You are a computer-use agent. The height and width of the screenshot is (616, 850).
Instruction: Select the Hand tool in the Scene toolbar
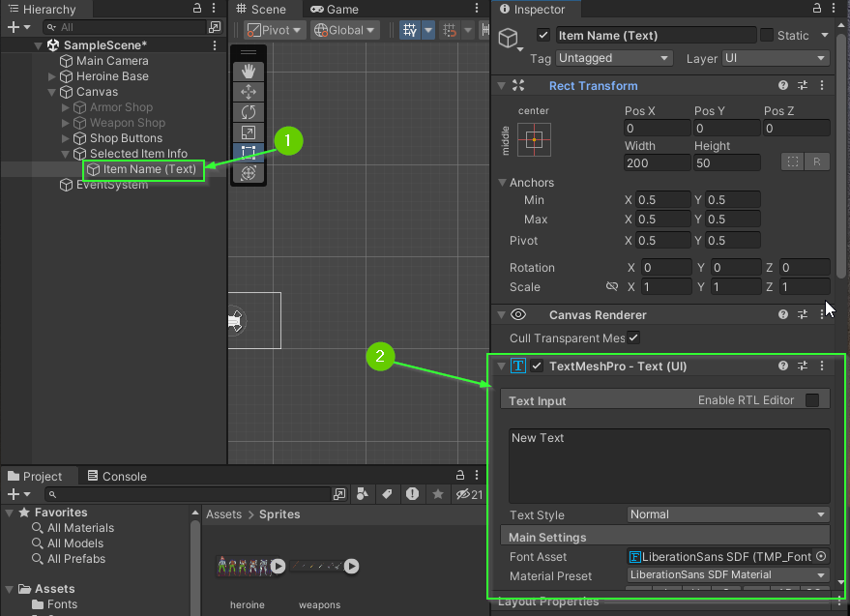[x=249, y=70]
